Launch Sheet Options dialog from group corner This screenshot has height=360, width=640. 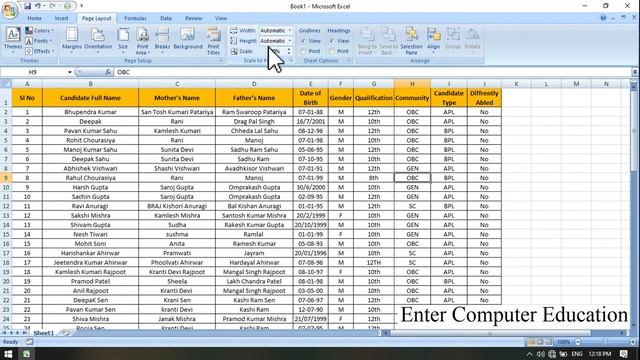point(349,61)
